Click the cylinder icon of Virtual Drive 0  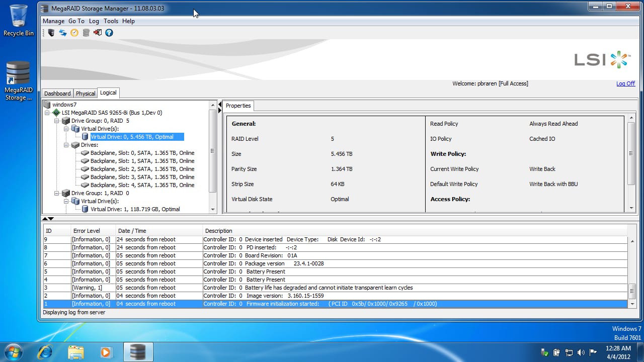click(x=85, y=137)
